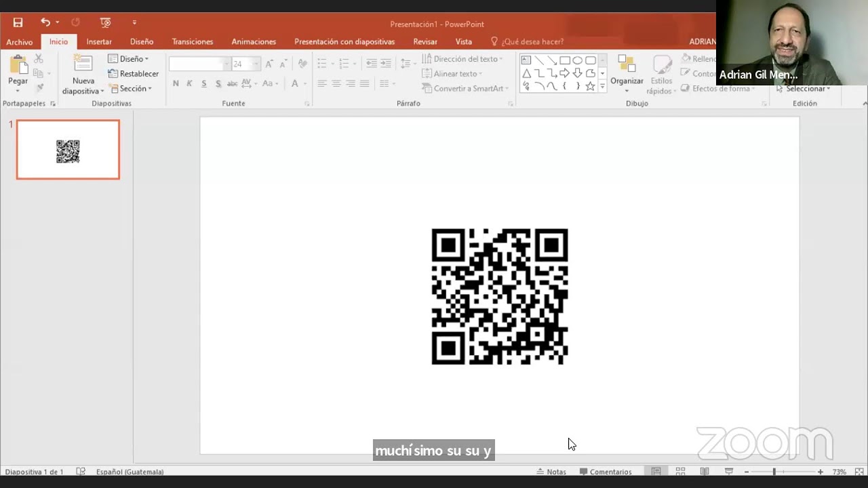
Task: Open the Aa change case dropdown
Action: pyautogui.click(x=271, y=83)
